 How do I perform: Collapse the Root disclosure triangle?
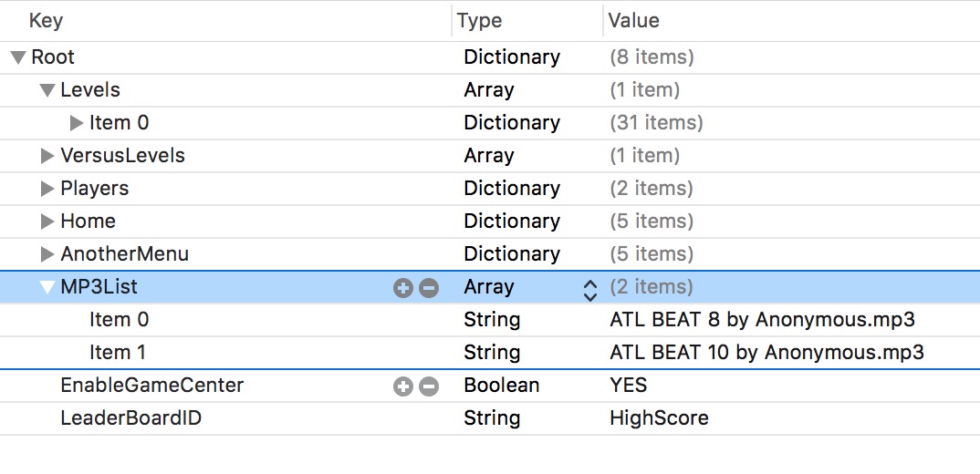18,57
